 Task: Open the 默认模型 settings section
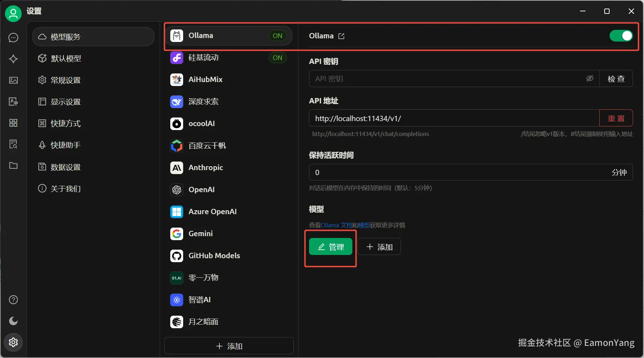click(93, 58)
